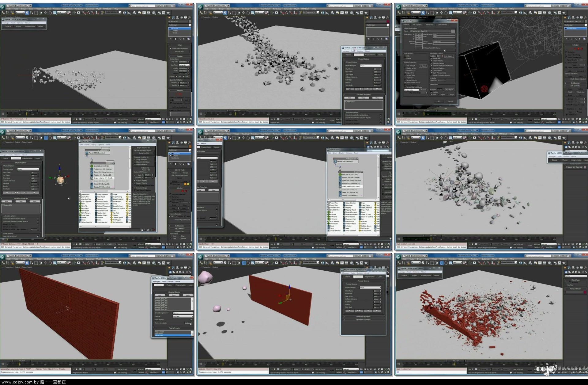Image resolution: width=588 pixels, height=385 pixels.
Task: Click Select and Link chain icon, Object Properties screenshot
Action: tap(399, 13)
